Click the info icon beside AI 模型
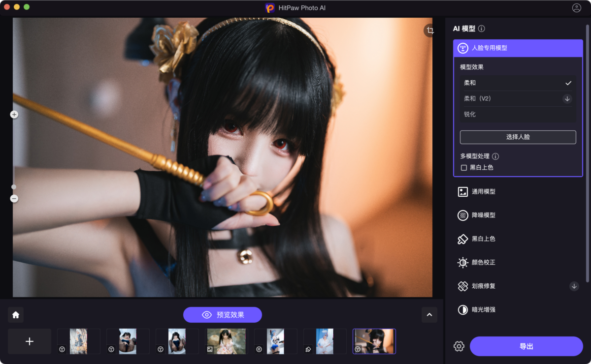 [x=482, y=29]
